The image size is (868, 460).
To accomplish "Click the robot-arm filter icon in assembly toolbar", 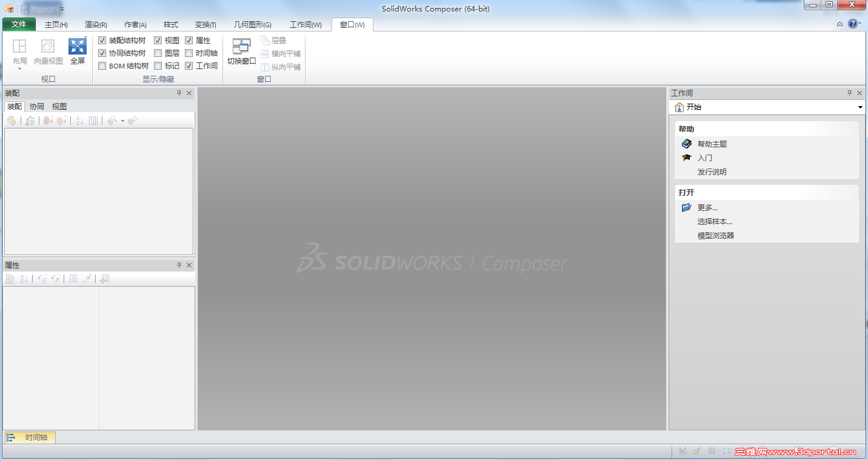I will pos(30,121).
